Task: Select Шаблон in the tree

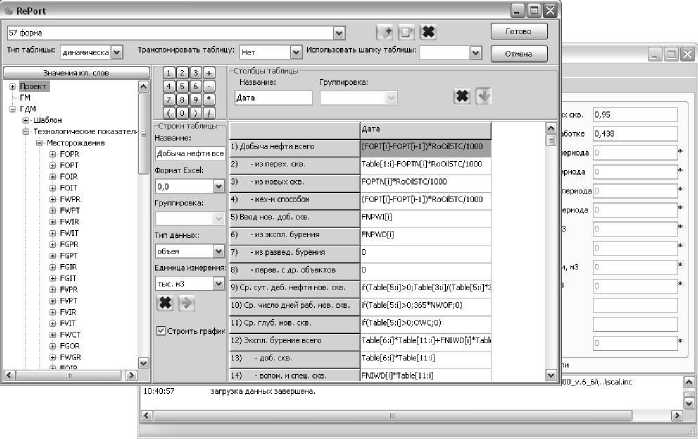Action: 48,120
